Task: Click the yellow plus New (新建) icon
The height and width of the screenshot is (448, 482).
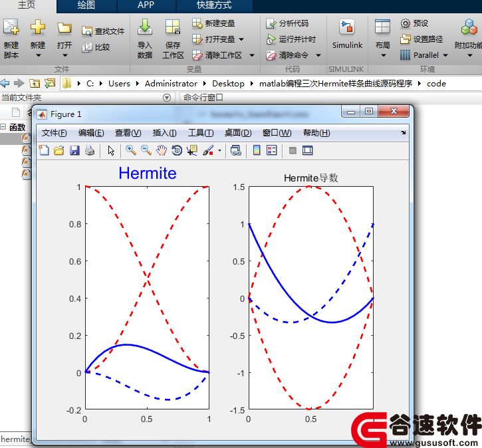Action: (x=37, y=27)
